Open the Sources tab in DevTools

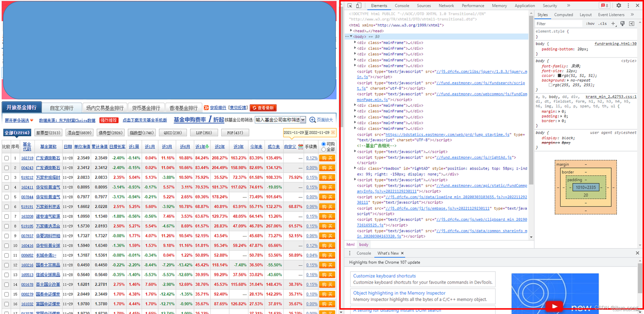pos(424,6)
